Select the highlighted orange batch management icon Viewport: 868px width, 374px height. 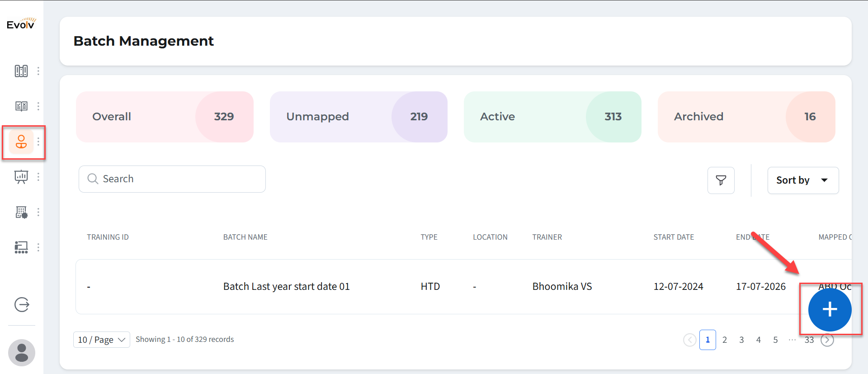21,142
